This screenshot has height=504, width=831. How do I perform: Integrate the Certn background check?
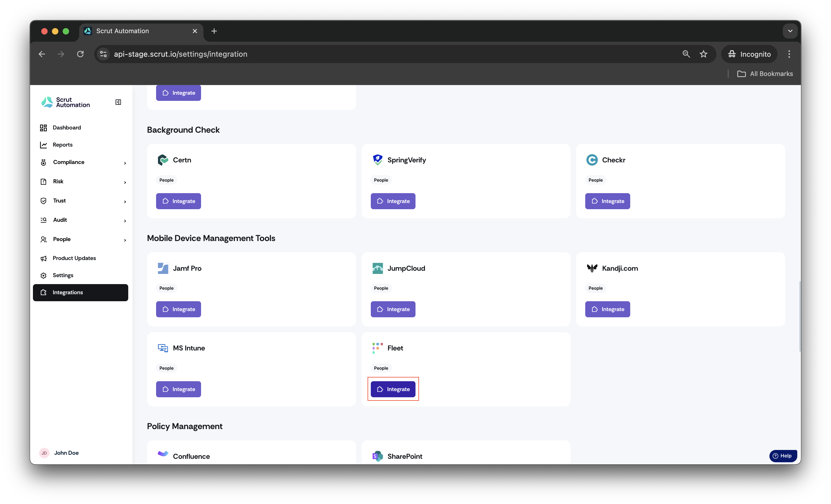tap(178, 201)
